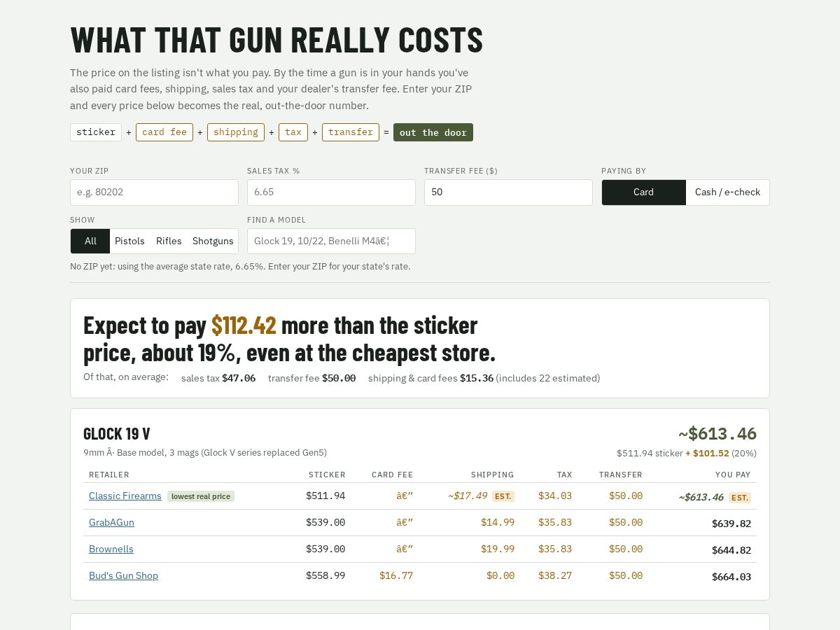This screenshot has height=630, width=840.
Task: Click the 'transfer' formula chip
Action: pos(351,132)
